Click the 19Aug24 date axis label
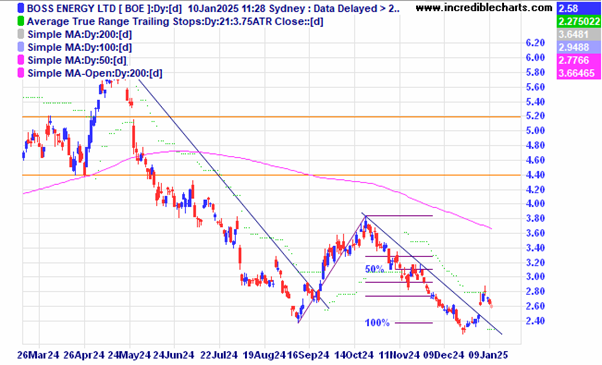Image resolution: width=602 pixels, height=365 pixels. [265, 355]
